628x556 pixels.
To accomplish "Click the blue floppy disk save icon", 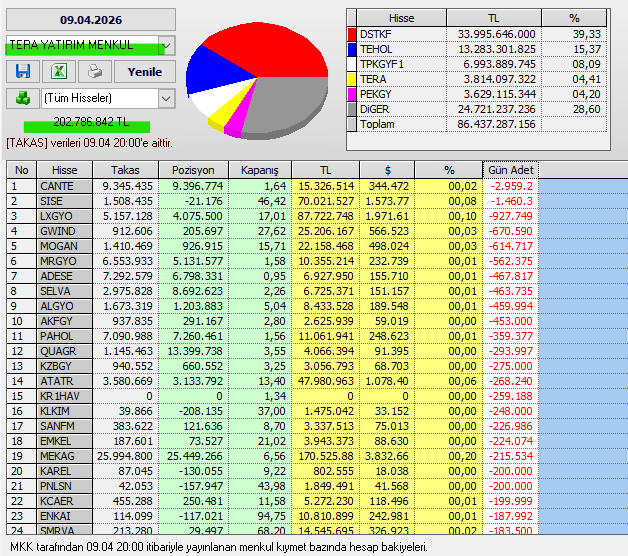I will coord(23,72).
